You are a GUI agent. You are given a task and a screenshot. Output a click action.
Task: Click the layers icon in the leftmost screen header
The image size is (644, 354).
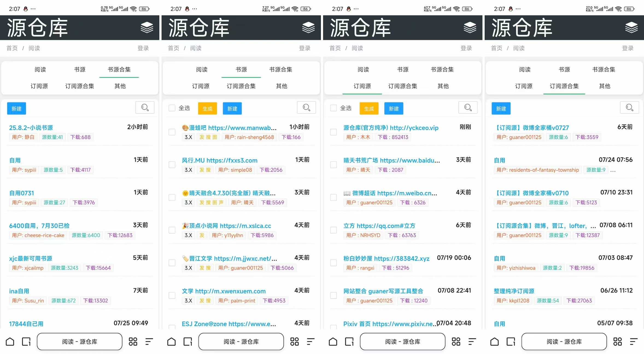click(x=147, y=28)
